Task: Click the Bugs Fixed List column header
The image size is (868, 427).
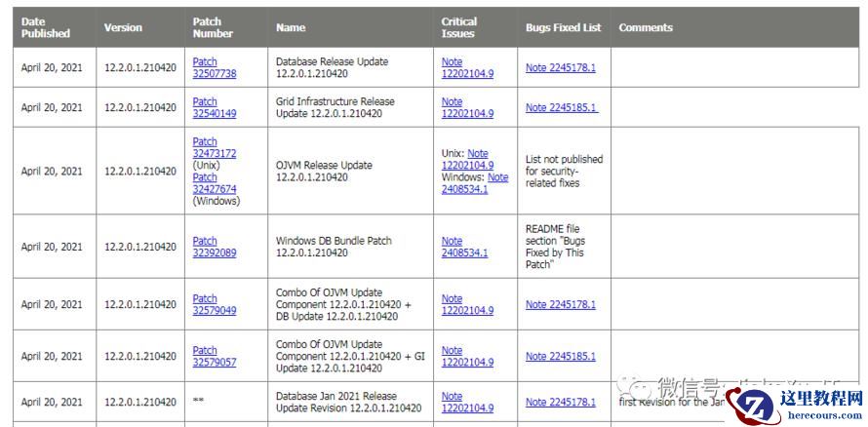Action: click(x=563, y=27)
